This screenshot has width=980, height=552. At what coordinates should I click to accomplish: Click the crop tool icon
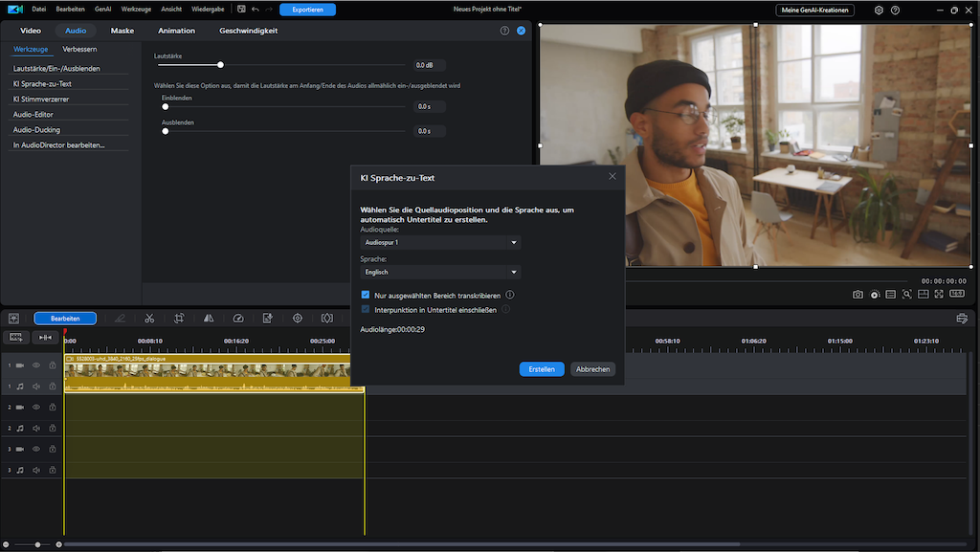click(179, 319)
